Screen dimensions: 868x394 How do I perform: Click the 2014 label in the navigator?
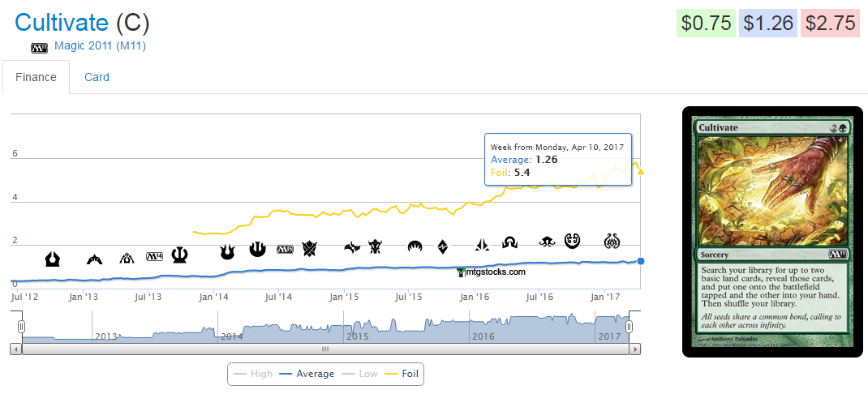point(232,336)
